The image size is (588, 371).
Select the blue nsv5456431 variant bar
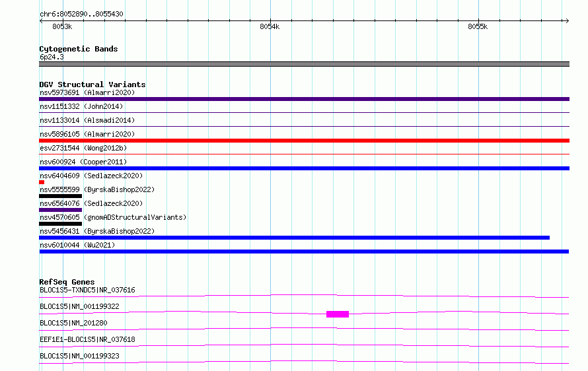(x=295, y=238)
